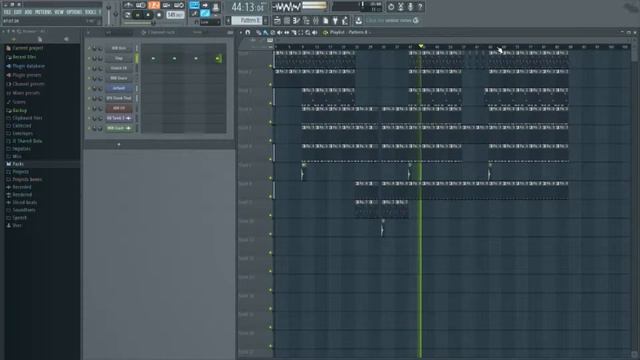640x360 pixels.
Task: Mute the 808 Snare channel LED
Action: pyautogui.click(x=89, y=78)
